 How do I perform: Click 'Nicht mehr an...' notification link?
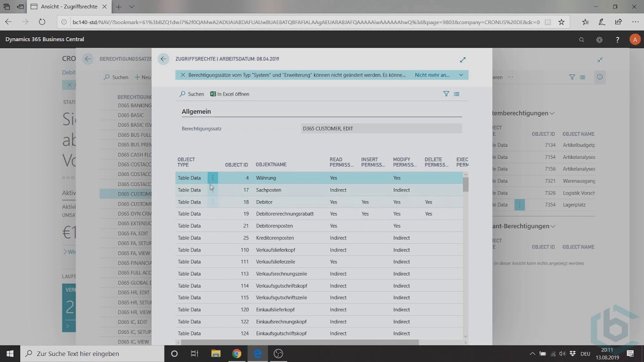pyautogui.click(x=432, y=75)
